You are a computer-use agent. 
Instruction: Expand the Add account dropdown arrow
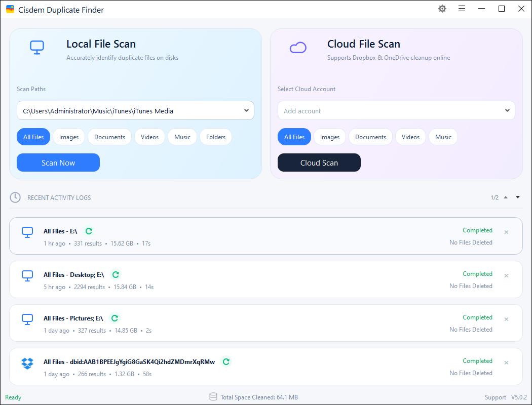pyautogui.click(x=507, y=110)
